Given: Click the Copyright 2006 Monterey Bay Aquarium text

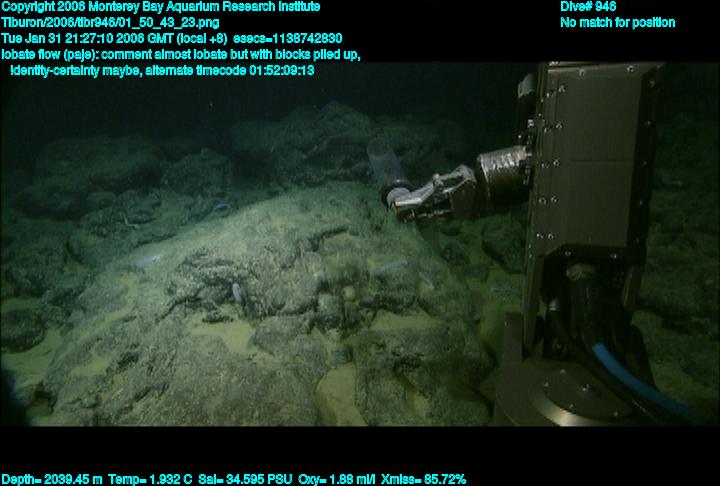Looking at the screenshot, I should point(160,7).
